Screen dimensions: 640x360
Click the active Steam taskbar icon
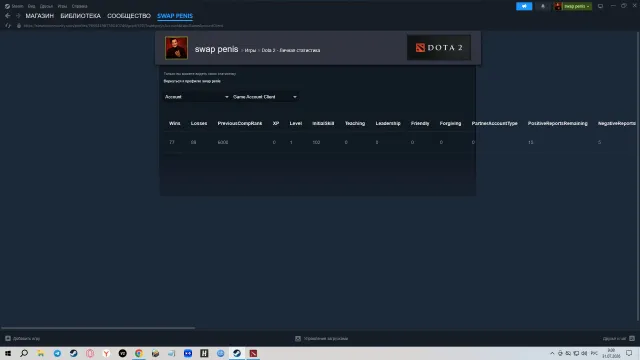237,353
